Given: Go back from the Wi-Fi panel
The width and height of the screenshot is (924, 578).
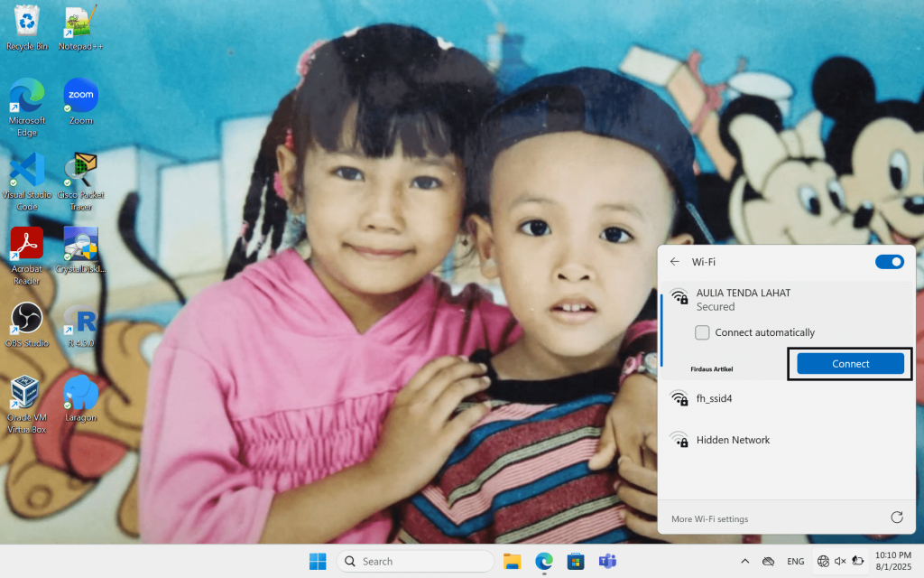Looking at the screenshot, I should point(674,261).
